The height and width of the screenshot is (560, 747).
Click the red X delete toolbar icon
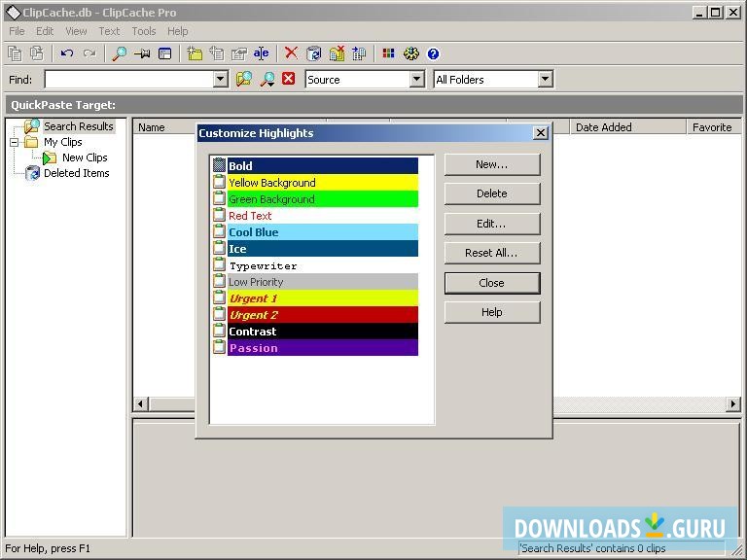click(x=291, y=53)
